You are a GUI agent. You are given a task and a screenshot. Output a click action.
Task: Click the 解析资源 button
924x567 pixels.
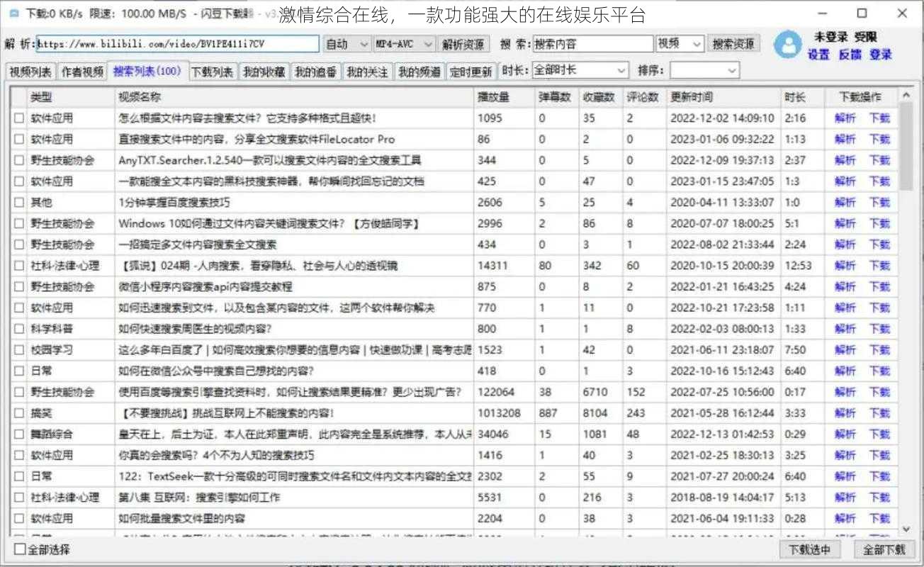463,44
